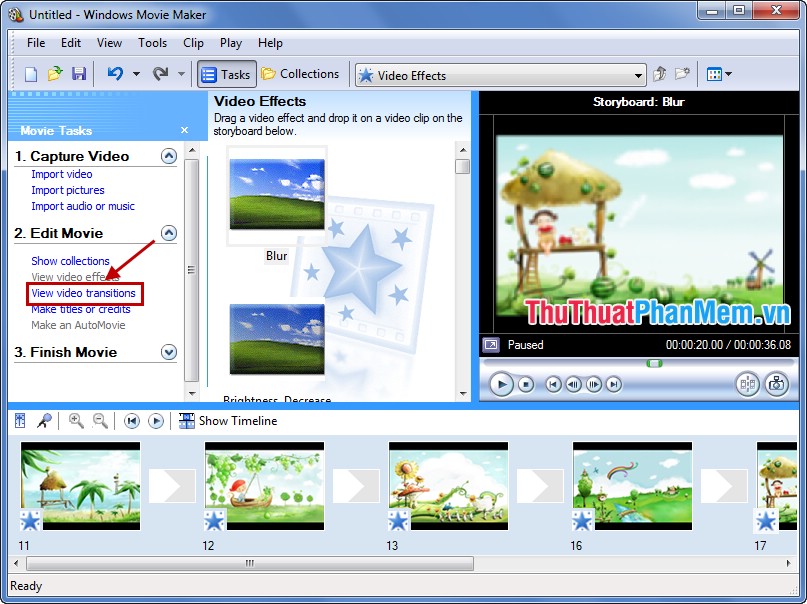
Task: Click the View video transitions link
Action: 84,293
